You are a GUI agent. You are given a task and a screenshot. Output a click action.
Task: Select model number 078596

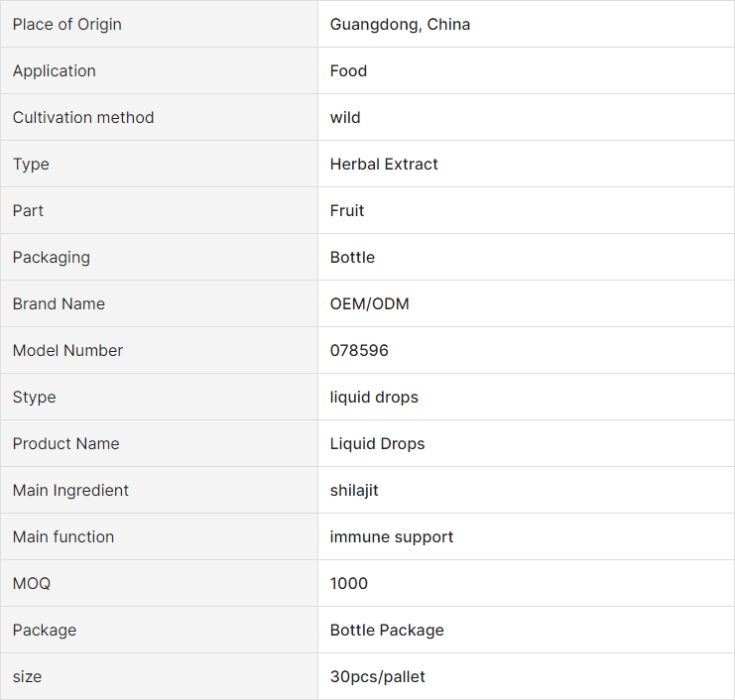tap(359, 350)
